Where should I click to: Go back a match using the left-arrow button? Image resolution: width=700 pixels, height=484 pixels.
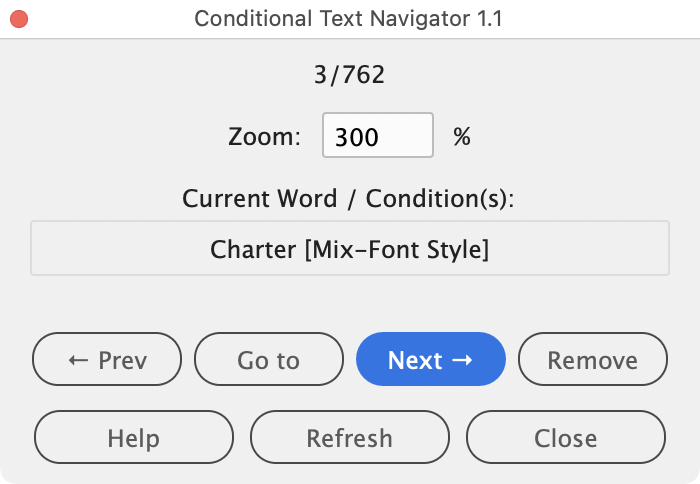click(x=107, y=360)
